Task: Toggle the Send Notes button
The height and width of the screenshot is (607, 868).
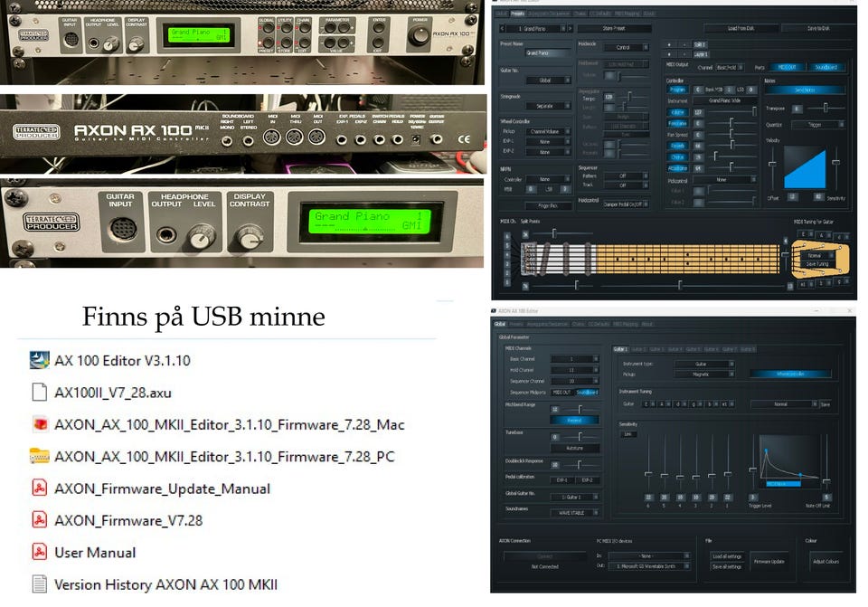Action: (805, 90)
